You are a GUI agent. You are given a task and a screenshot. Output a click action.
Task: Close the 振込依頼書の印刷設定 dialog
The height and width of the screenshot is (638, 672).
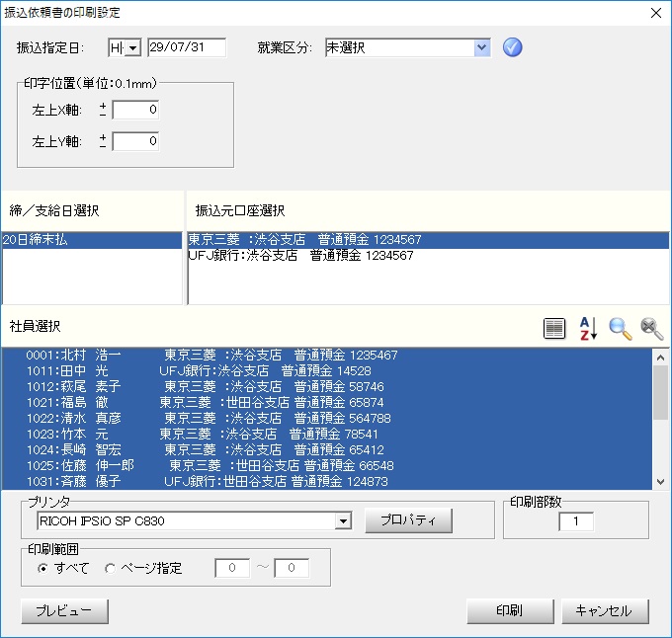click(x=656, y=13)
